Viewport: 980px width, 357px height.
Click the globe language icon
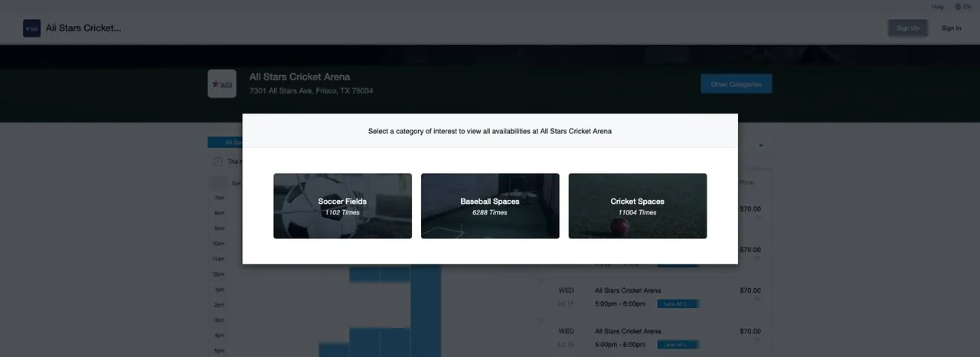958,6
